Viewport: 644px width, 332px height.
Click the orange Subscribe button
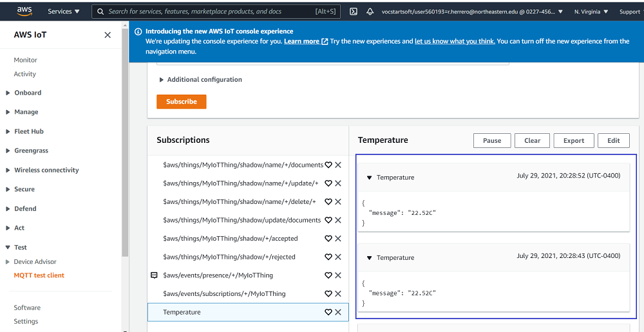182,102
